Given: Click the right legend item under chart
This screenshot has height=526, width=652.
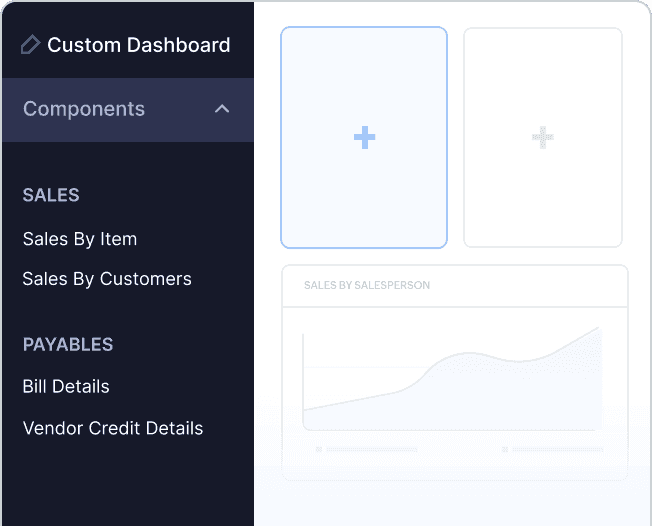Looking at the screenshot, I should point(552,450).
